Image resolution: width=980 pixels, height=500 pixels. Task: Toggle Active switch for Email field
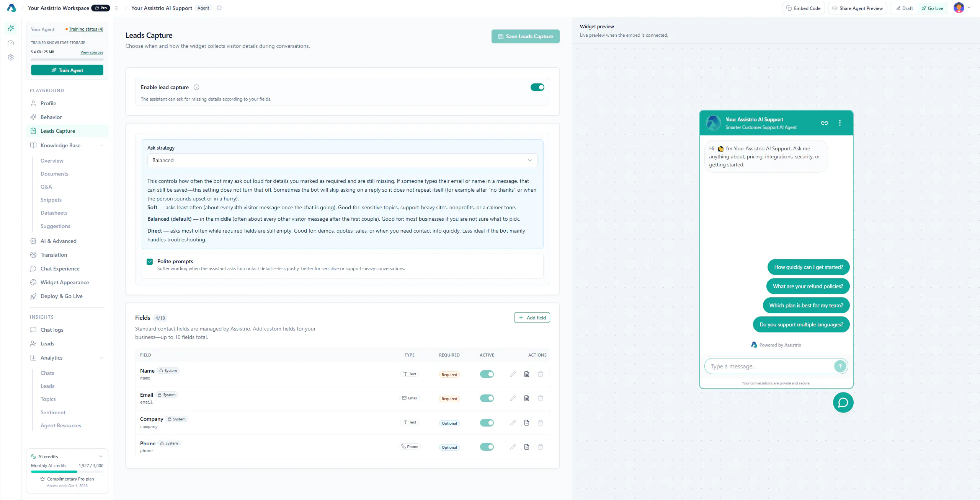(x=487, y=398)
